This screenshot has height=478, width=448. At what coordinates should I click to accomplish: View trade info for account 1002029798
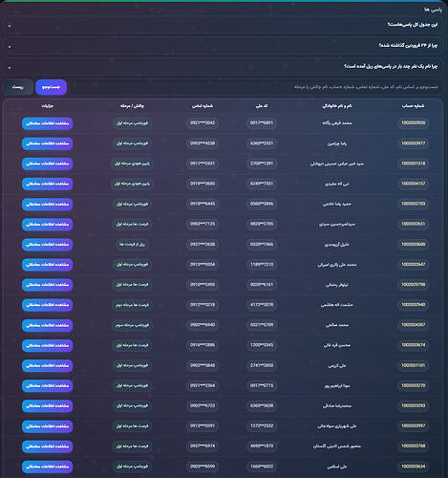[48, 285]
